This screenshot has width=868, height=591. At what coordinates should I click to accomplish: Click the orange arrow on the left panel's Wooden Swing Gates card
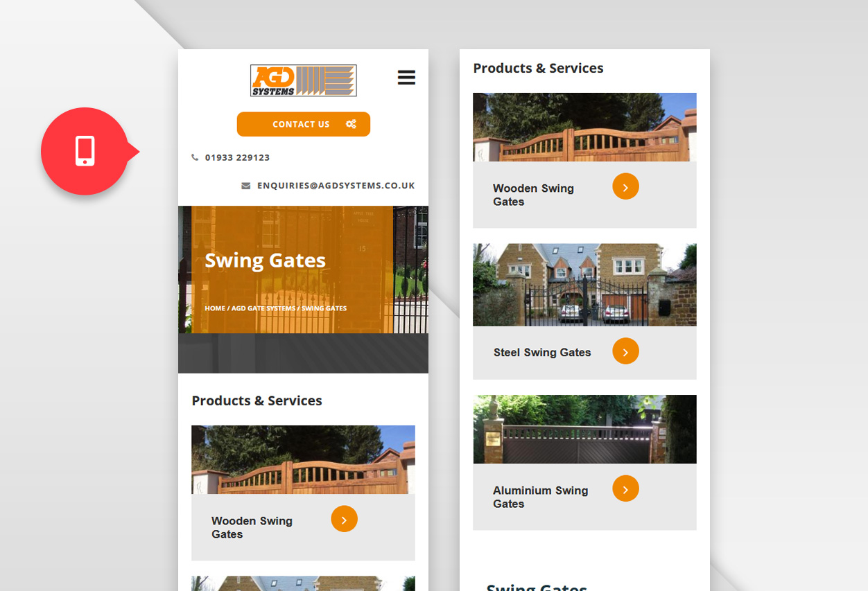[x=344, y=519]
